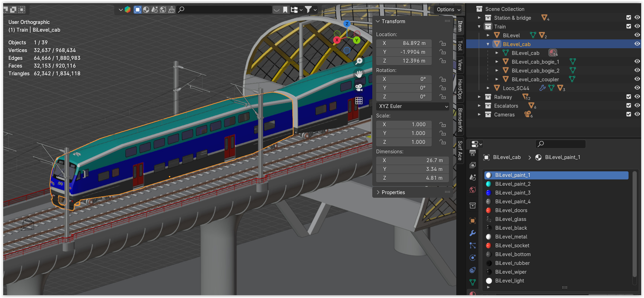Viewport: 644px width, 298px height.
Task: Lock the Scale Z value
Action: click(x=443, y=142)
